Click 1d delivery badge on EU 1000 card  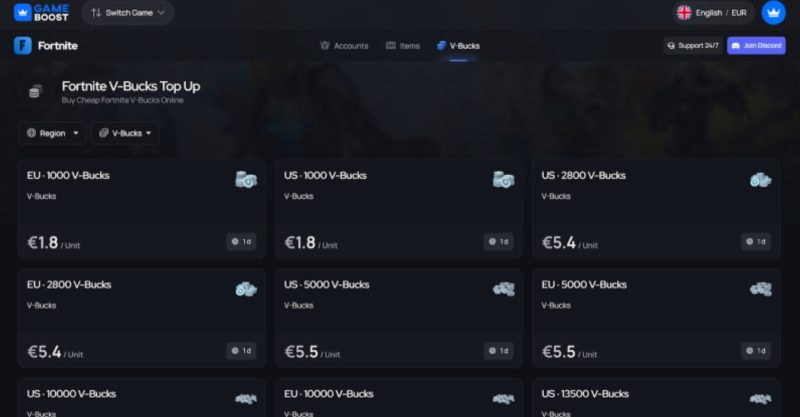(241, 241)
